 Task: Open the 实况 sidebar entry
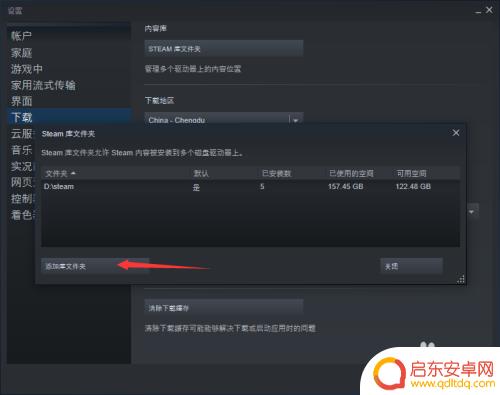pyautogui.click(x=21, y=166)
